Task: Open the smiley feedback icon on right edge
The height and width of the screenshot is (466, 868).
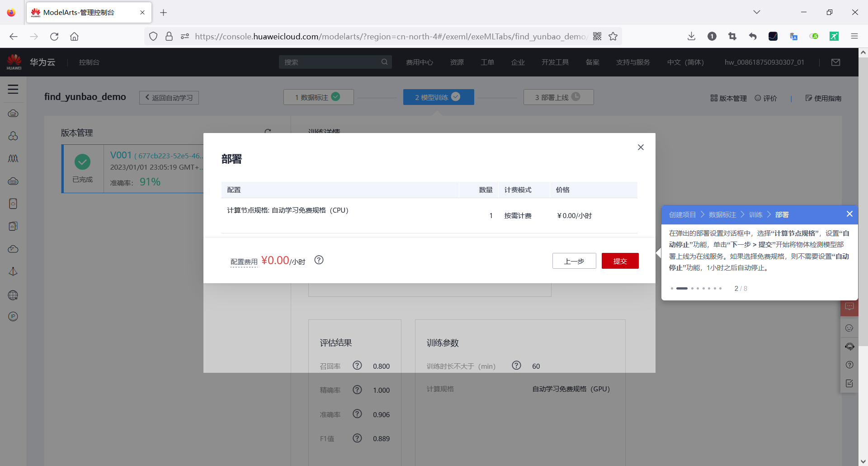Action: tap(850, 328)
